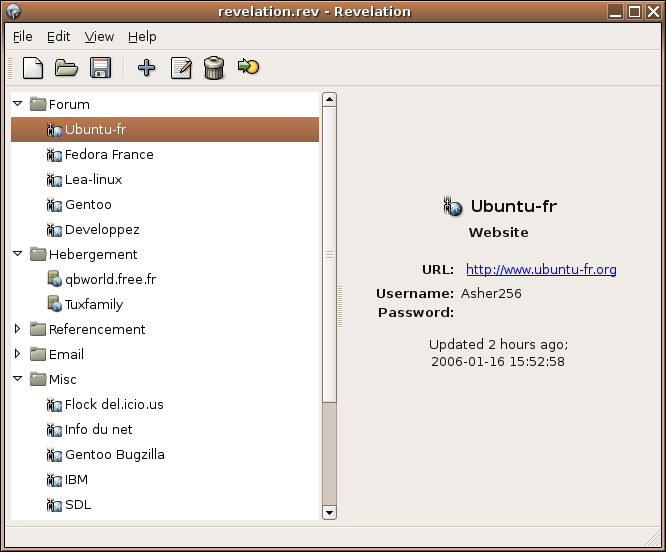This screenshot has width=666, height=552.
Task: Click the Asher256 username value
Action: (491, 293)
